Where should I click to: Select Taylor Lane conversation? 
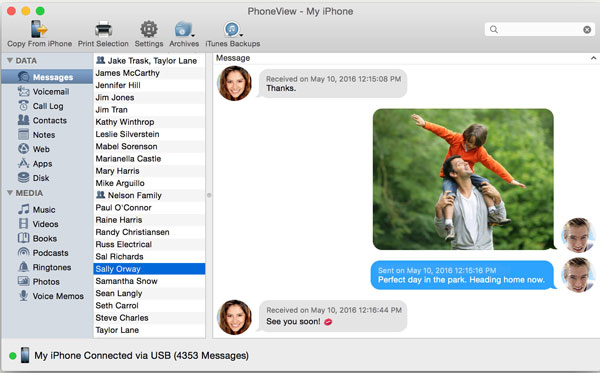click(x=149, y=330)
